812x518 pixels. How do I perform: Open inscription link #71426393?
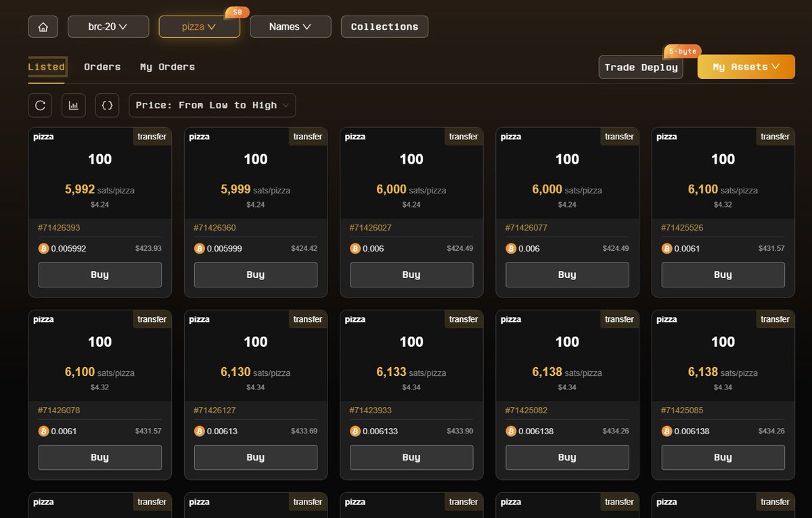point(59,228)
